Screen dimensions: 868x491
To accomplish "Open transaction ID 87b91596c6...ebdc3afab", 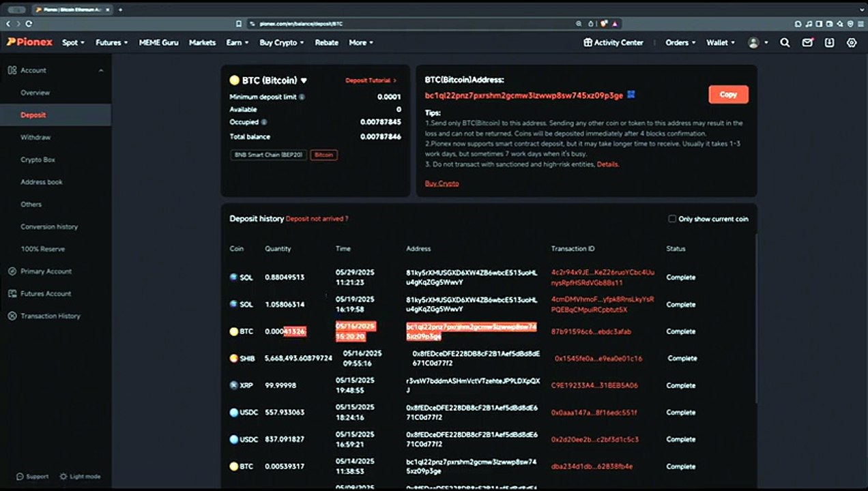I will coord(591,331).
